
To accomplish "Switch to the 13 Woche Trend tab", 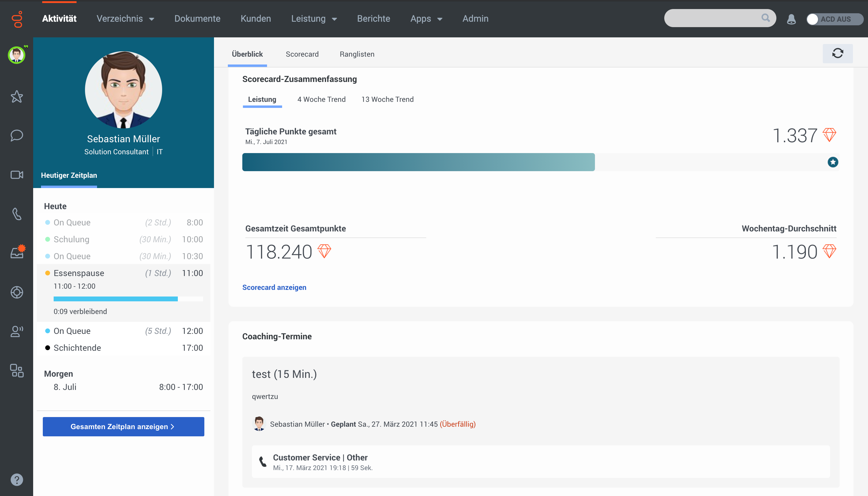I will (387, 99).
